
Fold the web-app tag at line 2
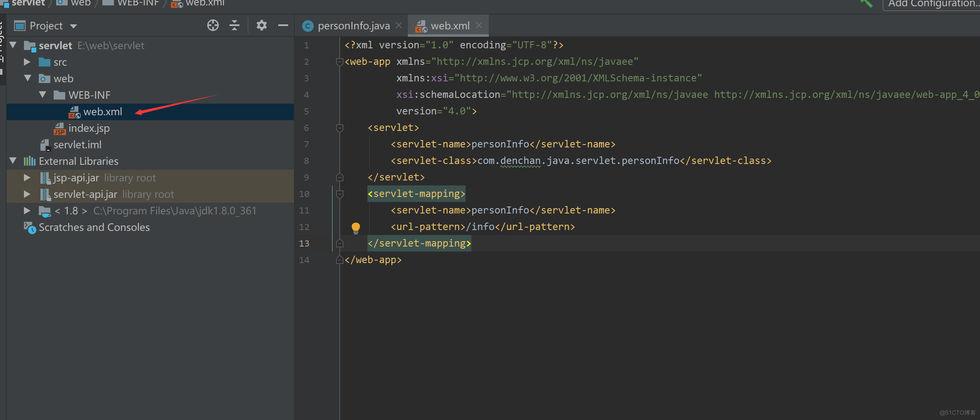[339, 62]
